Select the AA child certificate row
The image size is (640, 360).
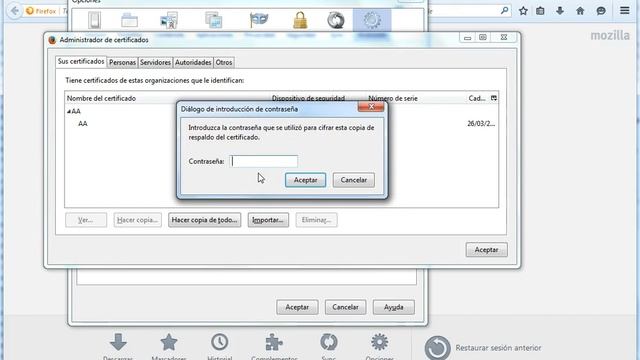[281, 124]
